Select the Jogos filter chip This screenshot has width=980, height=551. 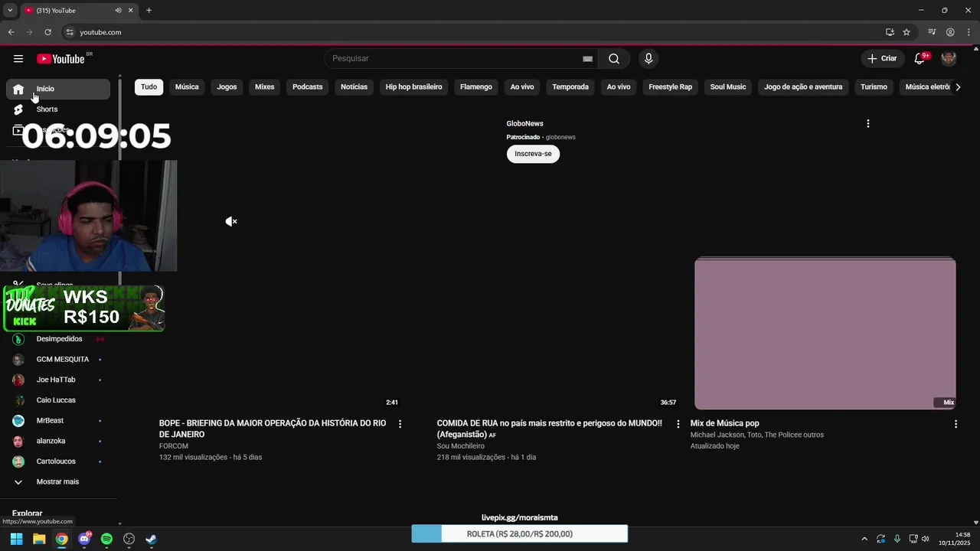pos(227,87)
